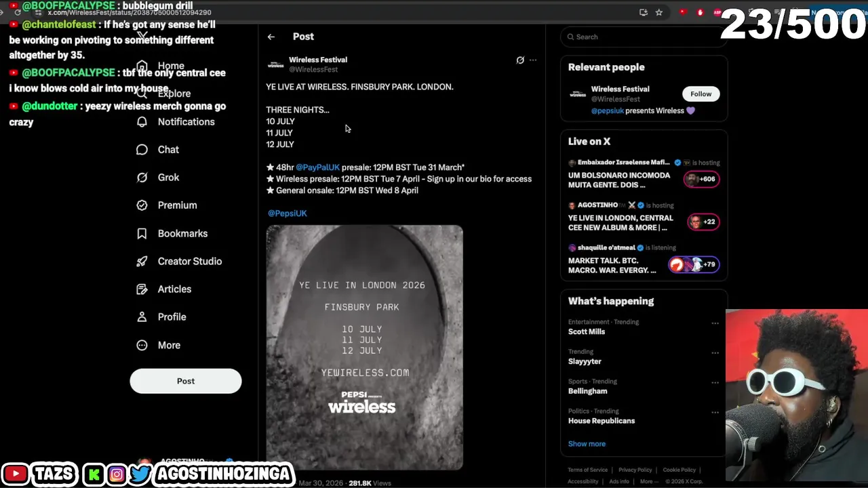868x488 pixels.
Task: Follow Wireless Festival
Action: 701,94
